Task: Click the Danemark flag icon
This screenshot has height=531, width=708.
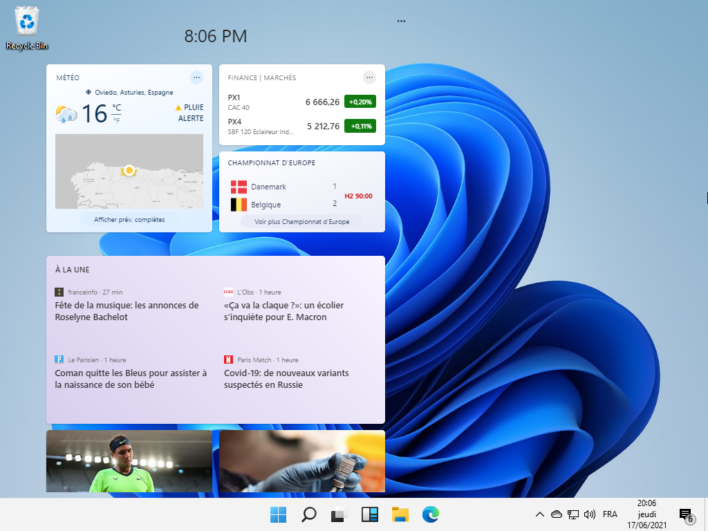Action: [x=238, y=186]
